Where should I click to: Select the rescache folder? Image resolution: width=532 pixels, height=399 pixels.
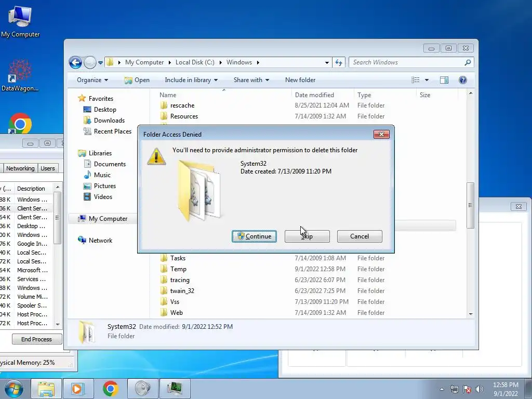pos(182,105)
